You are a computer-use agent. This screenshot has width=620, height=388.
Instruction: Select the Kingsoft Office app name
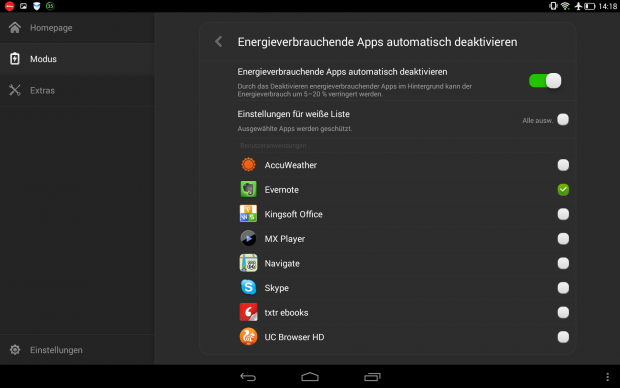click(x=293, y=214)
